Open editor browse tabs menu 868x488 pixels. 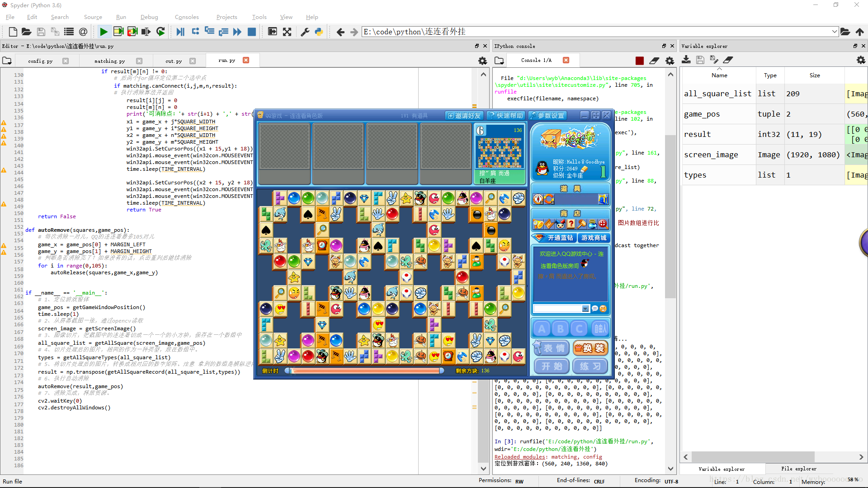[x=7, y=61]
